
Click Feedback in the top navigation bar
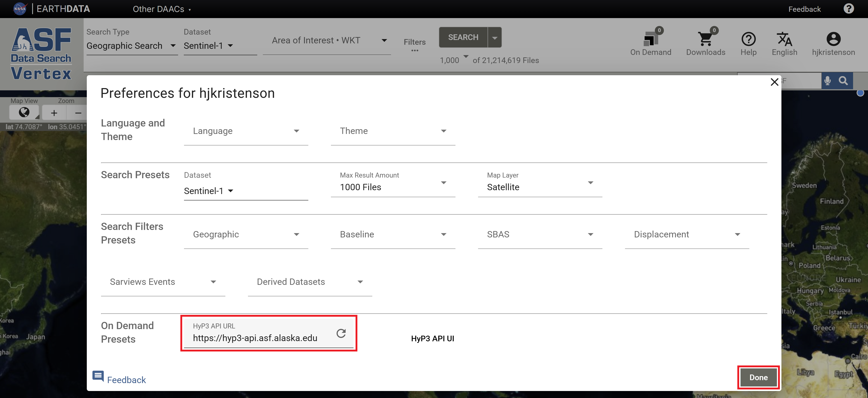coord(805,9)
